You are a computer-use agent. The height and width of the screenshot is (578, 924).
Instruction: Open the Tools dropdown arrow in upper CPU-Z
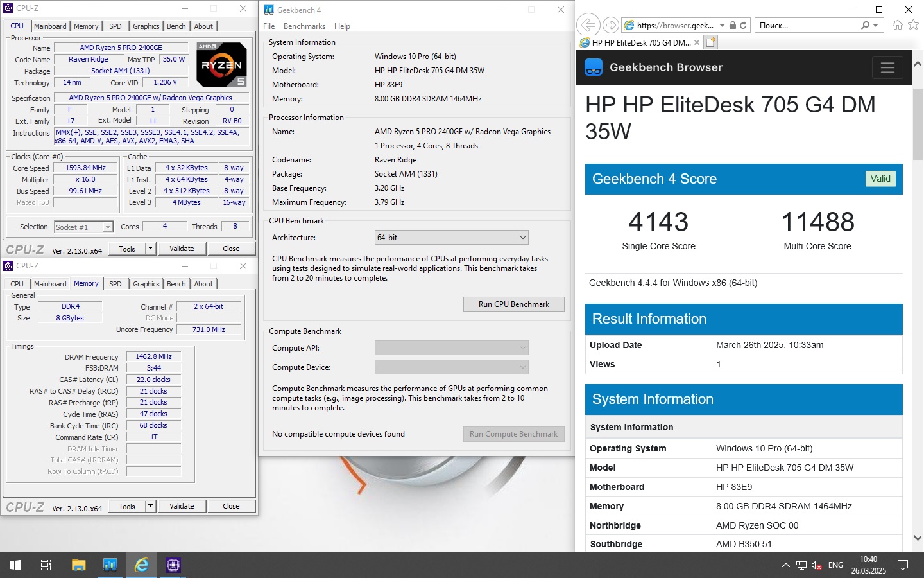pyautogui.click(x=150, y=249)
